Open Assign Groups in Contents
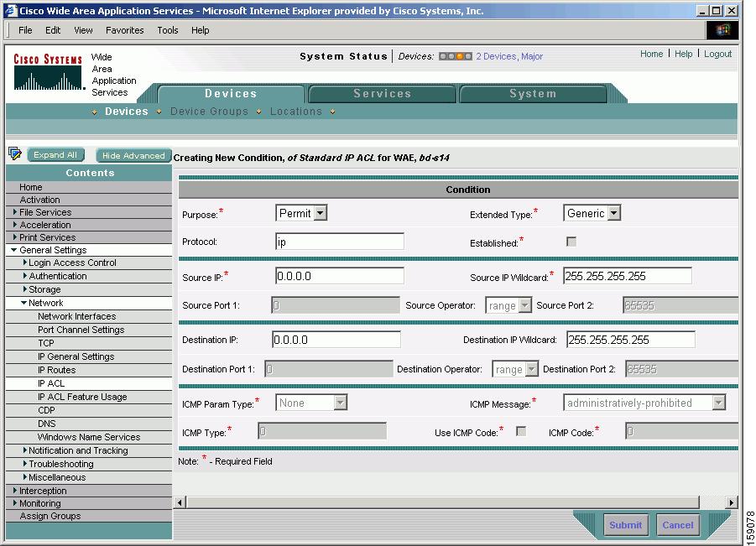 [50, 516]
